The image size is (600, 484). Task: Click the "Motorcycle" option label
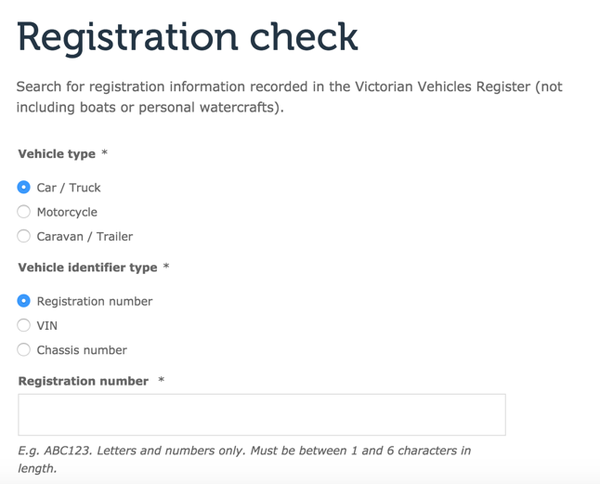click(67, 212)
